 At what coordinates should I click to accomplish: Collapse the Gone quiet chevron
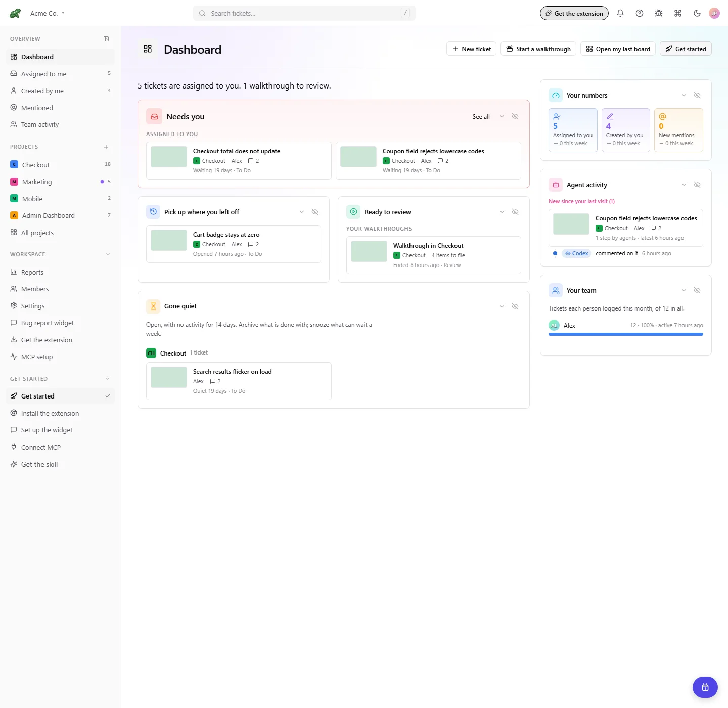click(x=502, y=306)
